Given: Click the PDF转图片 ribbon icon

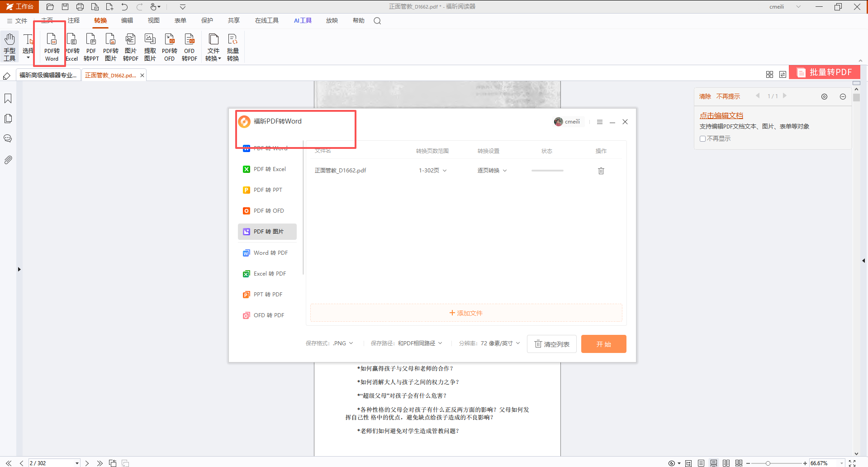Looking at the screenshot, I should coord(111,47).
